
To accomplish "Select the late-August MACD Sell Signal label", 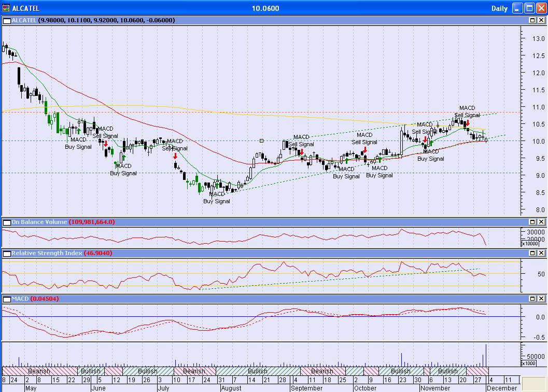I will [x=301, y=141].
